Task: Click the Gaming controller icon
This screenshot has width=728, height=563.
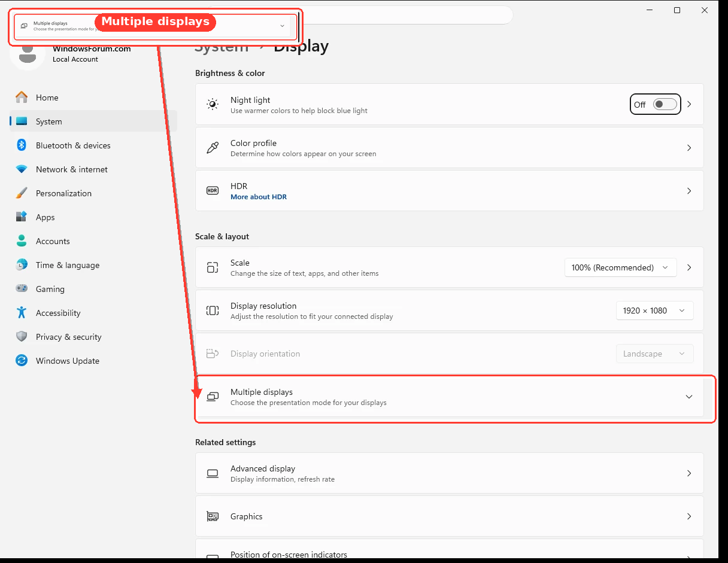Action: [x=22, y=289]
